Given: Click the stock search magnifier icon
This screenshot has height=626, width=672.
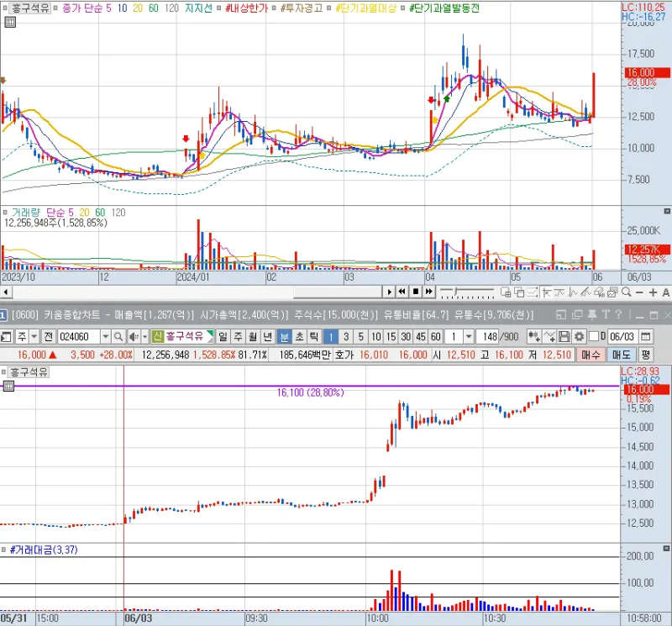Looking at the screenshot, I should pos(118,337).
